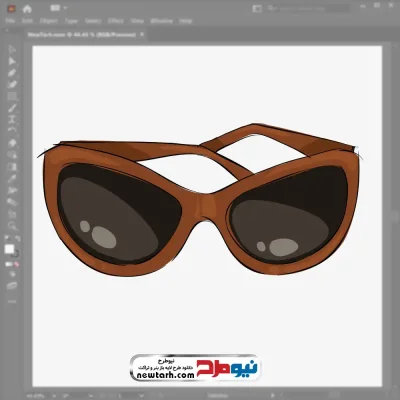Select the Paintbrush tool
This screenshot has width=400, height=400.
click(12, 108)
